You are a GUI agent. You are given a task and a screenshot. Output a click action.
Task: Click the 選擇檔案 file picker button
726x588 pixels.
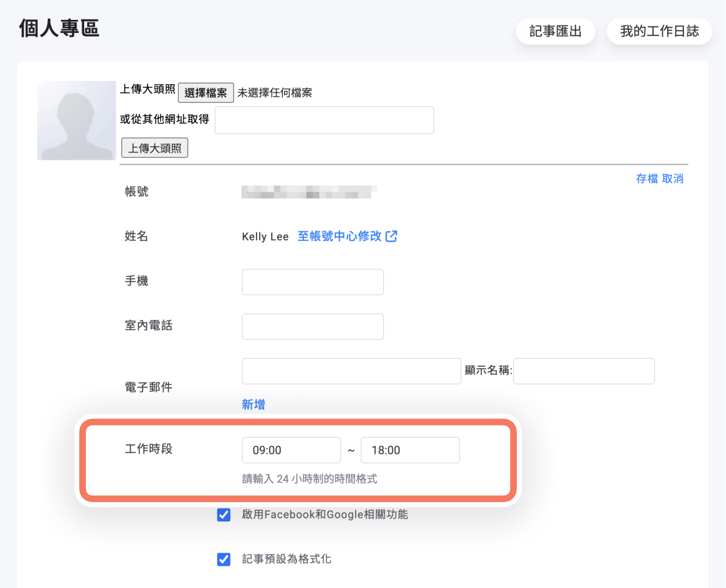coord(205,92)
